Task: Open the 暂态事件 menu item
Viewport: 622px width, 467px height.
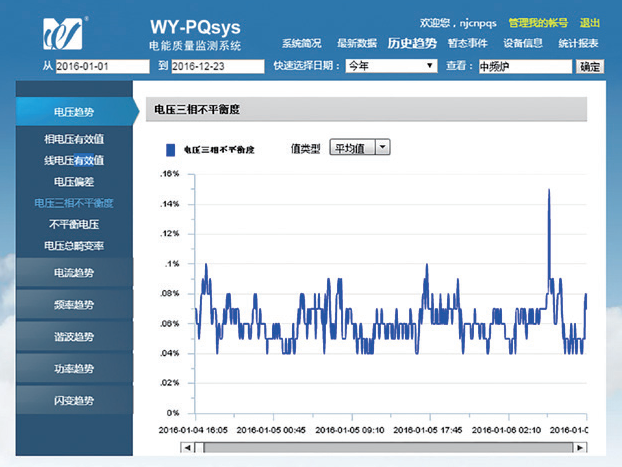Action: pos(468,43)
